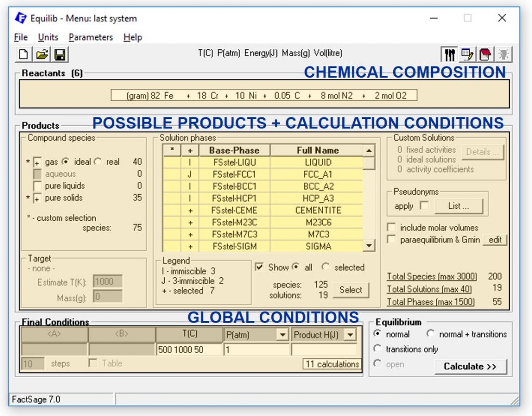This screenshot has height=416, width=532.
Task: Enable paraequilibrium & Gmin checkbox
Action: 391,239
